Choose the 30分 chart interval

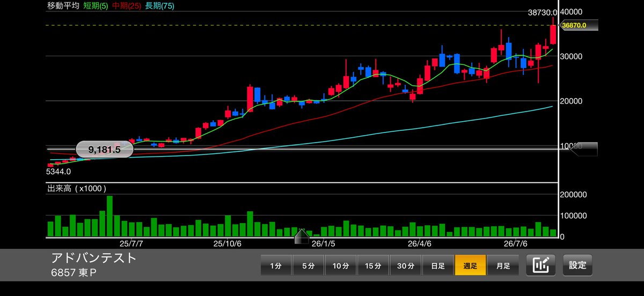(x=406, y=265)
